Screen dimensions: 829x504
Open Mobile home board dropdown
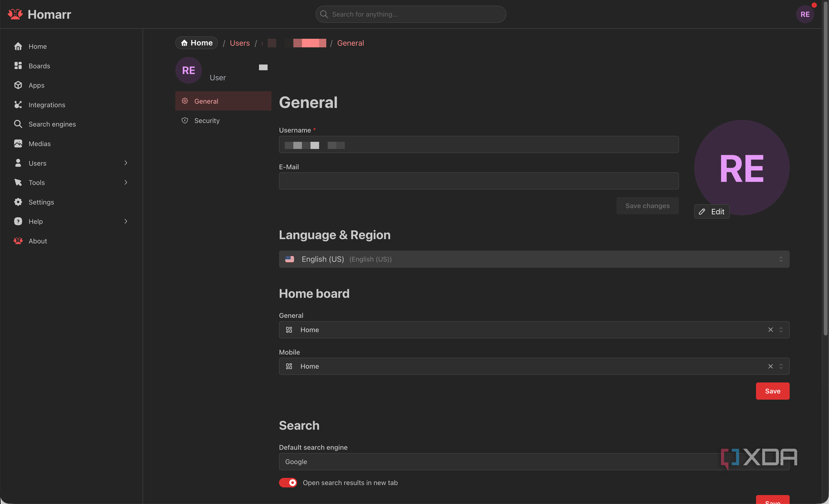[534, 366]
